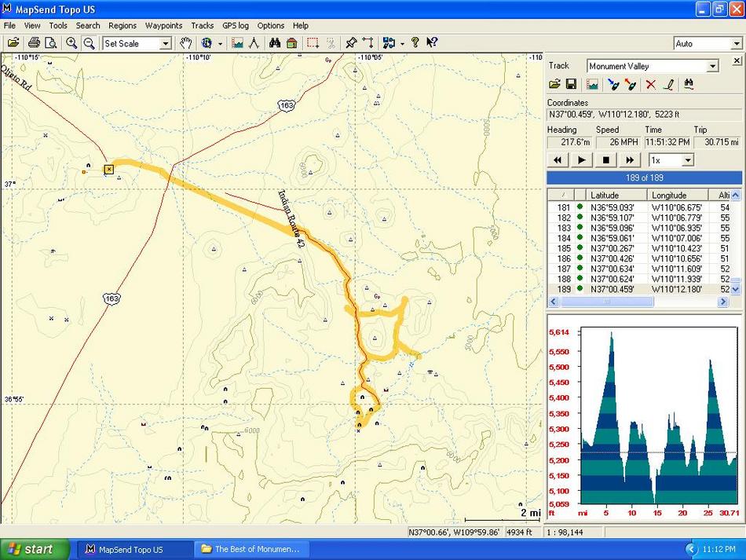Select the compass distance measuring tool
Viewport: 746px width, 560px height.
254,43
